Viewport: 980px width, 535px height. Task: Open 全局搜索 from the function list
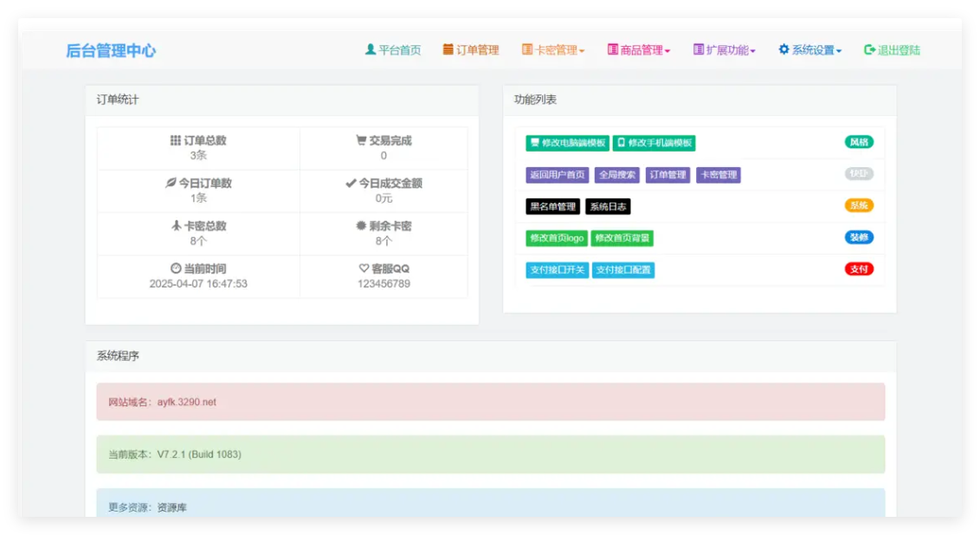[x=617, y=175]
